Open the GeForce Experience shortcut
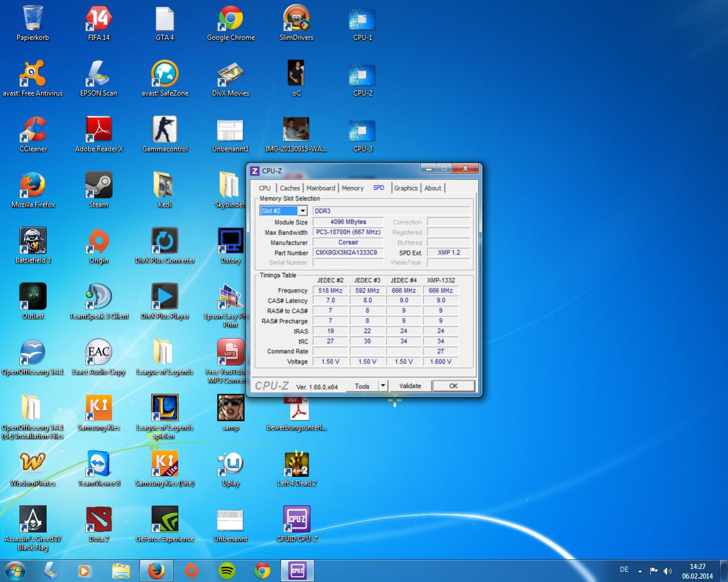728x582 pixels. [164, 521]
